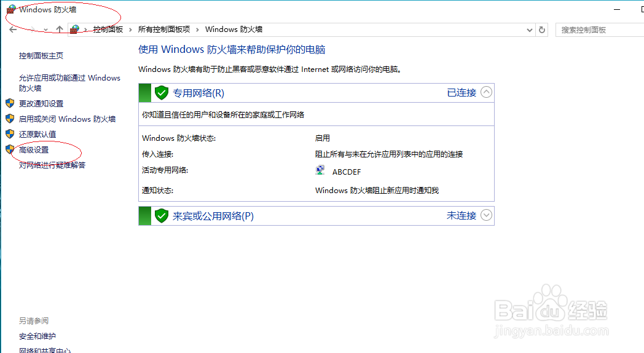644x353 pixels.
Task: Open address bar history dropdown
Action: [x=530, y=30]
